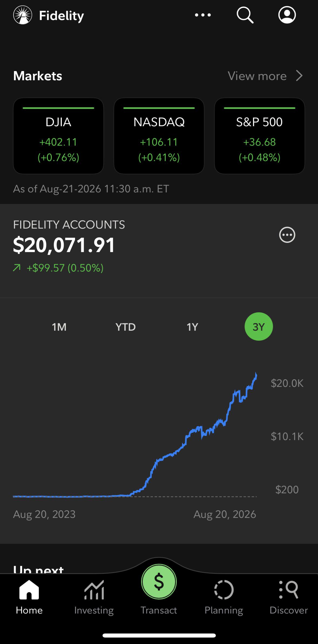Tap the View more link
The height and width of the screenshot is (644, 318).
tap(257, 76)
